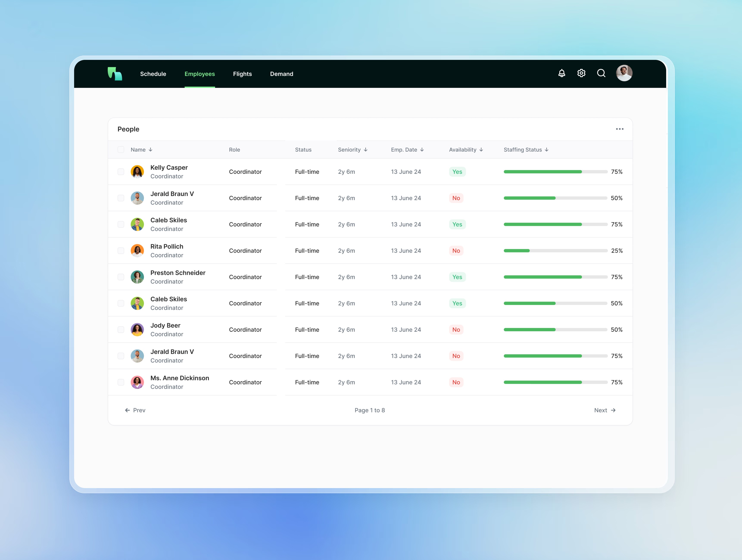This screenshot has height=560, width=742.
Task: Click the green app logo
Action: tap(115, 74)
